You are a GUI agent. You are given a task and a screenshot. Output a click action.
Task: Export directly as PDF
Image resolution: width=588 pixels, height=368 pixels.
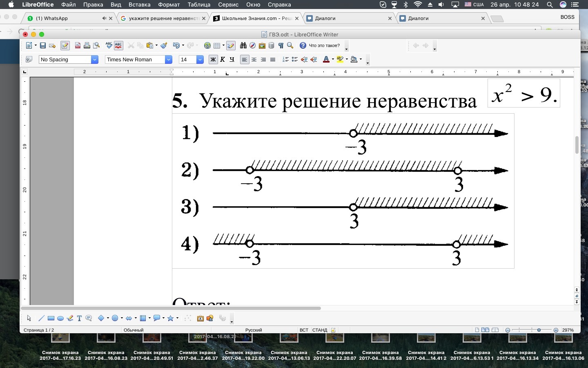78,45
